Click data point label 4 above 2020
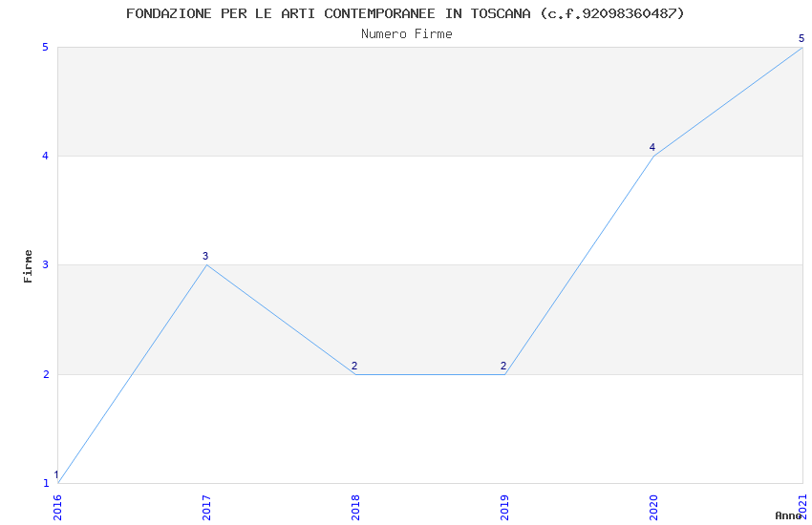812x525 pixels. coord(652,147)
